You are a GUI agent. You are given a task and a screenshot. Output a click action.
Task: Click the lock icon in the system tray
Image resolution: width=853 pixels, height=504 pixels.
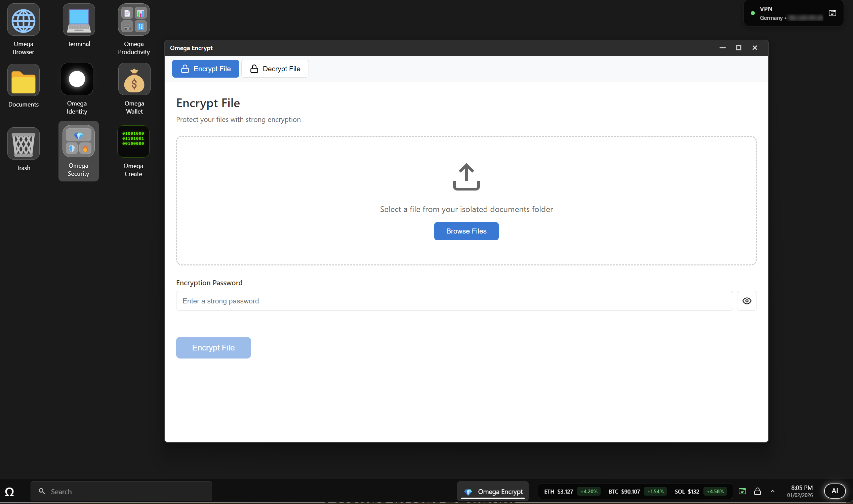[x=758, y=491]
